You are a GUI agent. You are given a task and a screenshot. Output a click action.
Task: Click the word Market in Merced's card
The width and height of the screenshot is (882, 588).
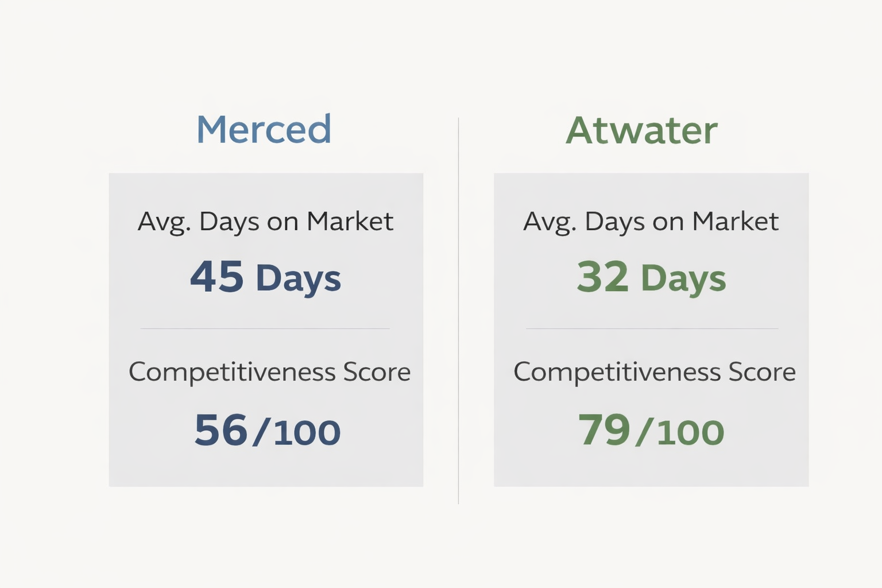pos(350,222)
